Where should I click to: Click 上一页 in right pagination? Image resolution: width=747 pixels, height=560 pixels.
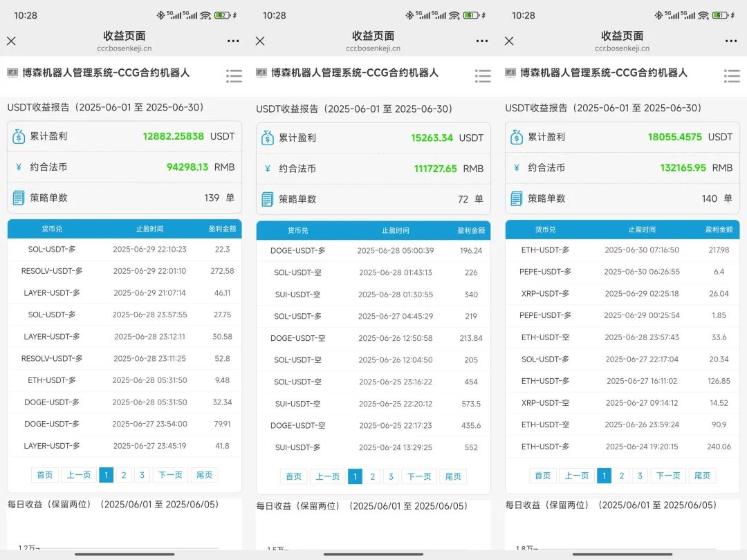(576, 476)
